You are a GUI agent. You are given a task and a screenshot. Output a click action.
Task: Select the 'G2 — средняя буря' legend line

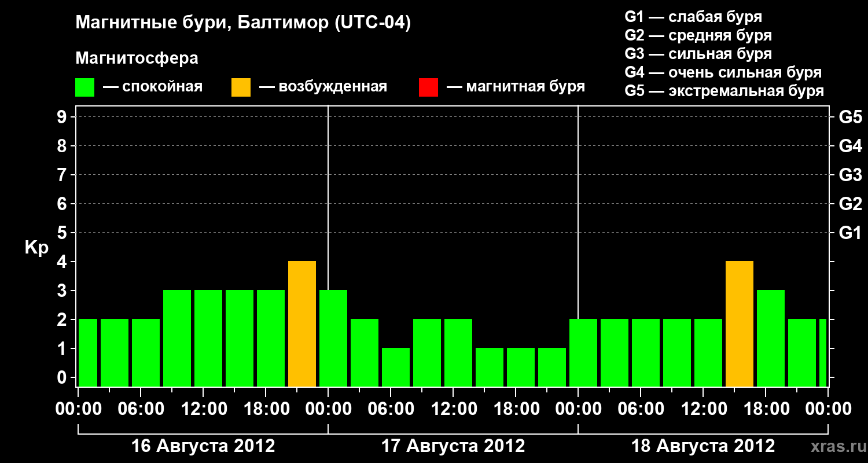coord(698,35)
